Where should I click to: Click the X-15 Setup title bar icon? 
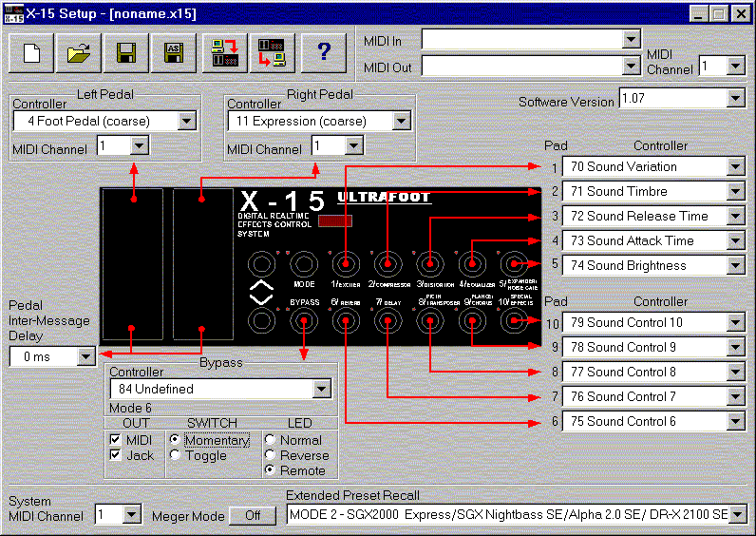point(13,13)
